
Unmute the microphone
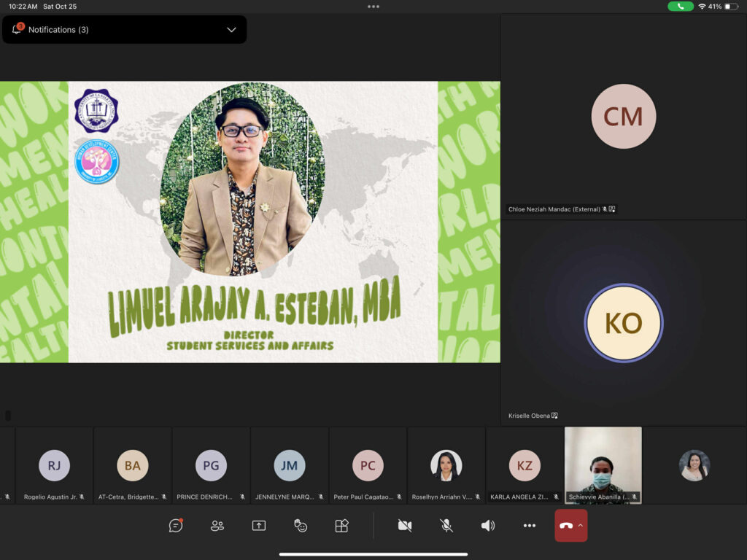click(x=446, y=526)
